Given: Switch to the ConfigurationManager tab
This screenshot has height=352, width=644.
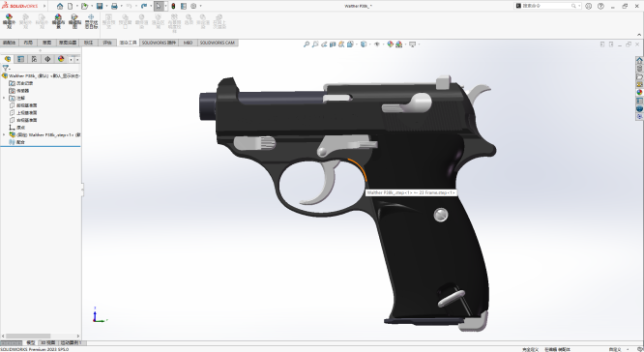Looking at the screenshot, I should coord(34,59).
